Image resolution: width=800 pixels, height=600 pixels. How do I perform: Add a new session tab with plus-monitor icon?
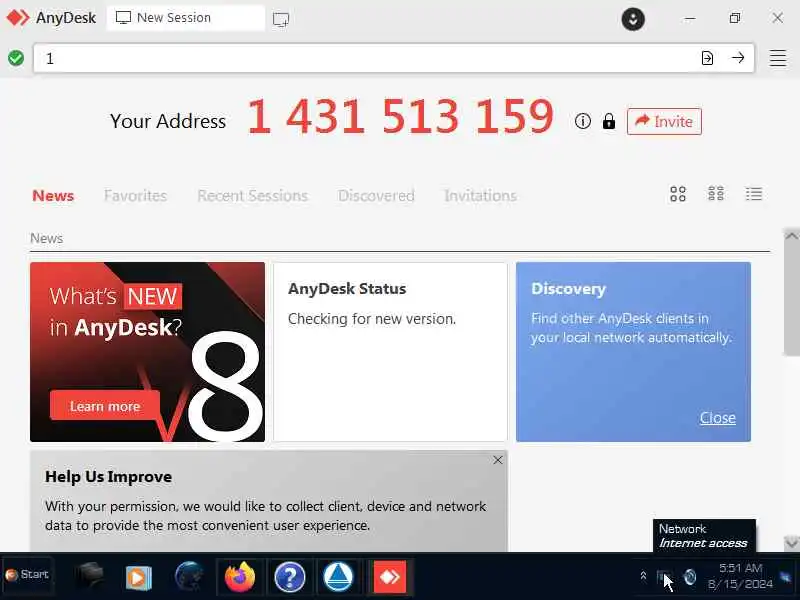pyautogui.click(x=281, y=19)
